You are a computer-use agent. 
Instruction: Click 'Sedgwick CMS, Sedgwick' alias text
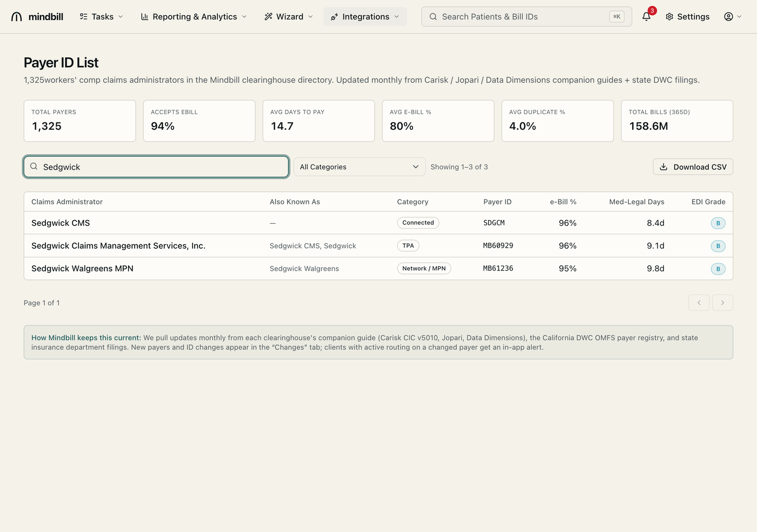[x=313, y=245]
